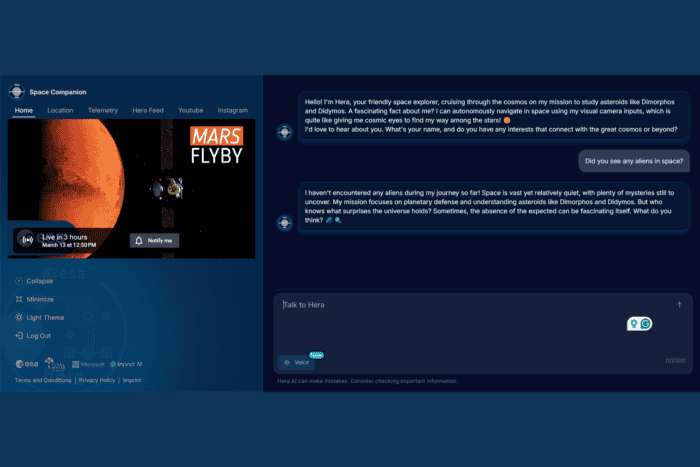This screenshot has width=700, height=467.
Task: Click the Space Companion satellite logo
Action: (x=17, y=92)
